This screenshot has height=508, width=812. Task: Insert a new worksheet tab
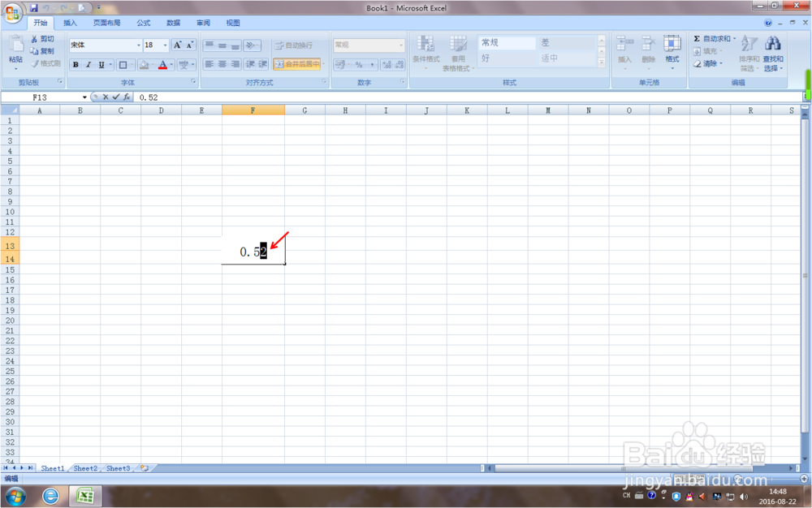coord(145,468)
